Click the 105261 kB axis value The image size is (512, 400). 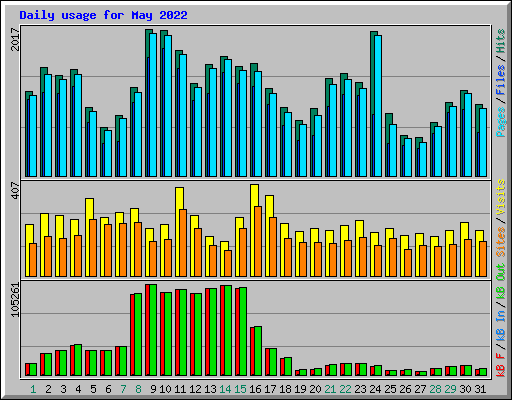click(15, 300)
